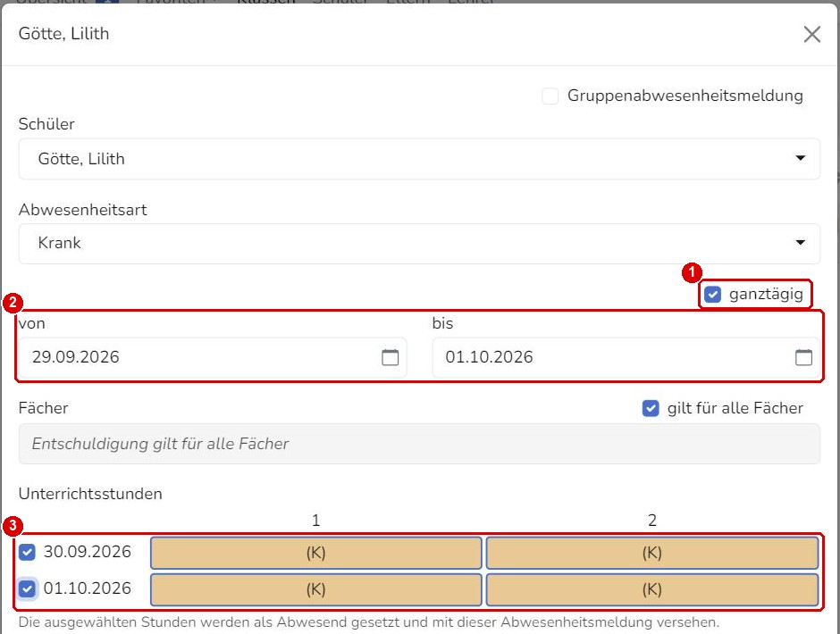Click the Unterrichtsstunden column header 2

652,521
